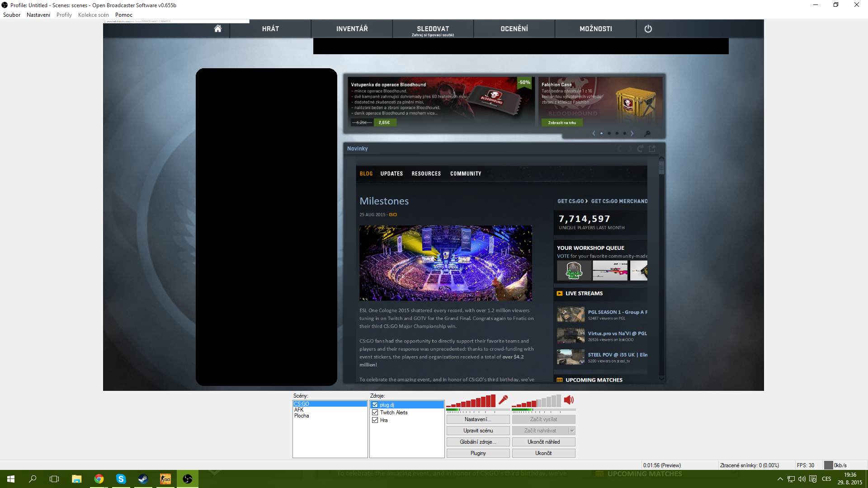
Task: Click the refresh icon in Novinky panel
Action: click(640, 149)
